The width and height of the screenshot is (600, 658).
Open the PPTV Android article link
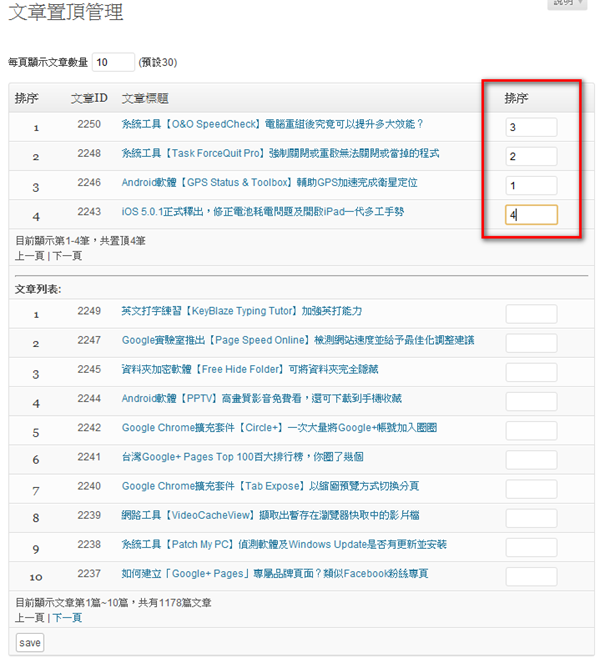point(262,398)
